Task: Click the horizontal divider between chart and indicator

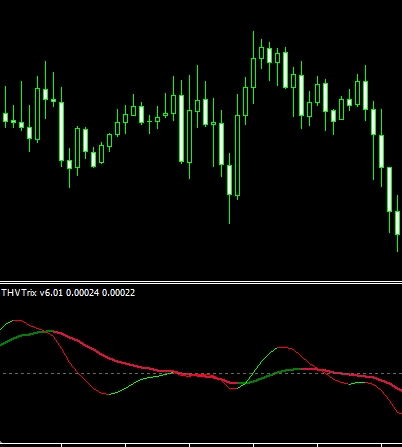Action: pos(201,283)
